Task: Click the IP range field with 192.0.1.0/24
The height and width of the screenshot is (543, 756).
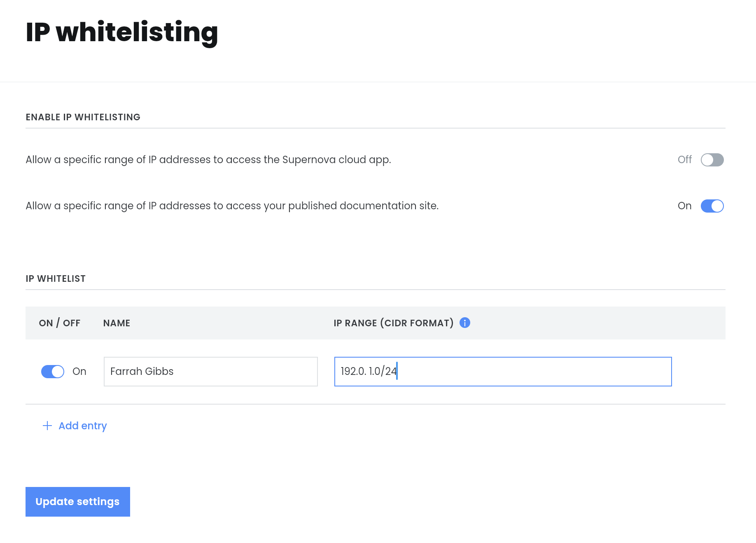Action: pos(503,372)
